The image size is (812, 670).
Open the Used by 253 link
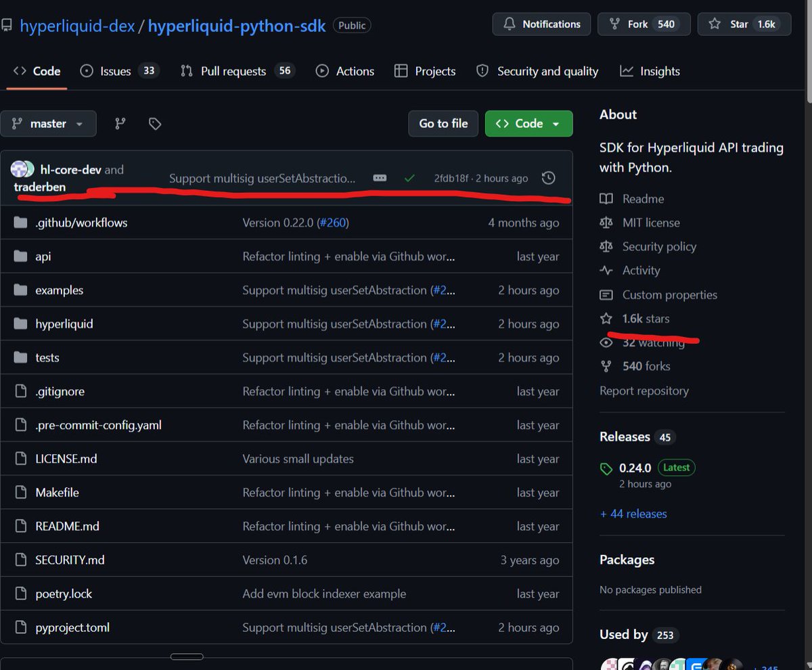pos(639,635)
